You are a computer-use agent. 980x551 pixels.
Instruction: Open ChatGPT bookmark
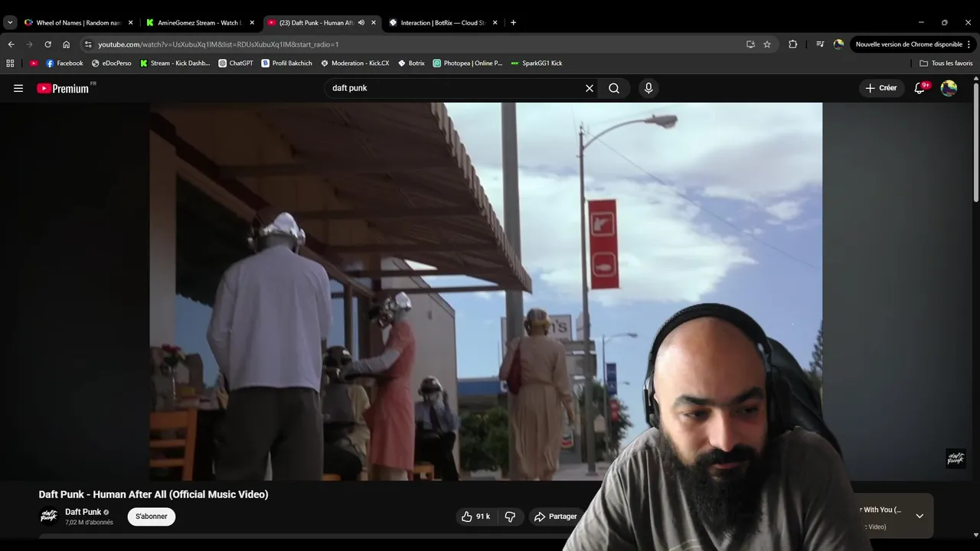tap(236, 64)
